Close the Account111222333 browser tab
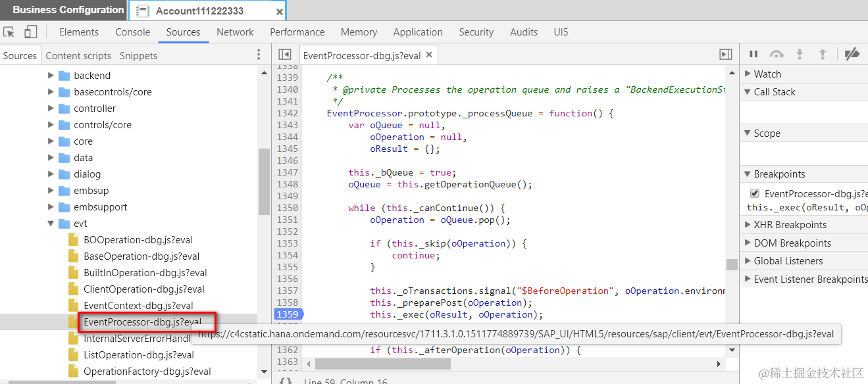Viewport: 868px width, 384px height. point(280,11)
